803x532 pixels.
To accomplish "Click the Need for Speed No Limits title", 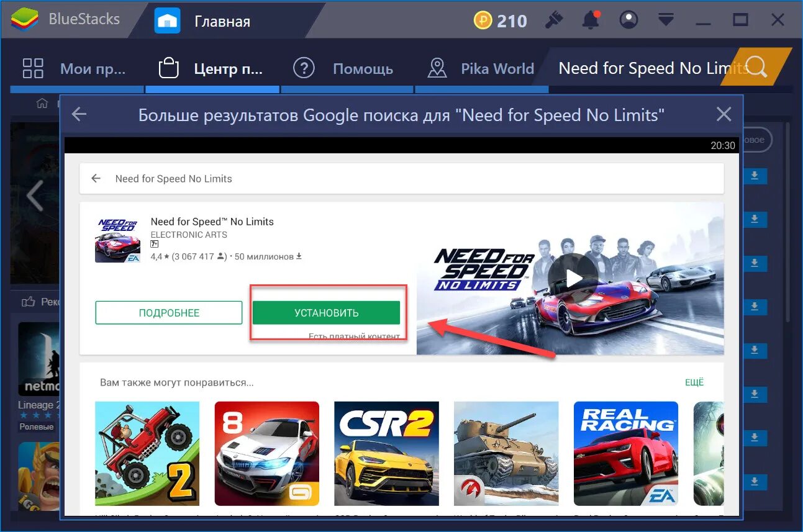I will [212, 222].
